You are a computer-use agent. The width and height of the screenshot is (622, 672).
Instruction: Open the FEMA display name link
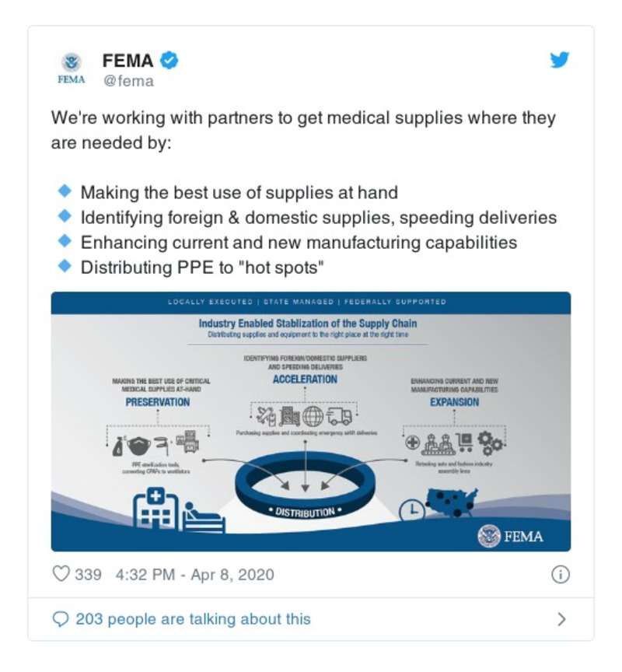[x=128, y=61]
